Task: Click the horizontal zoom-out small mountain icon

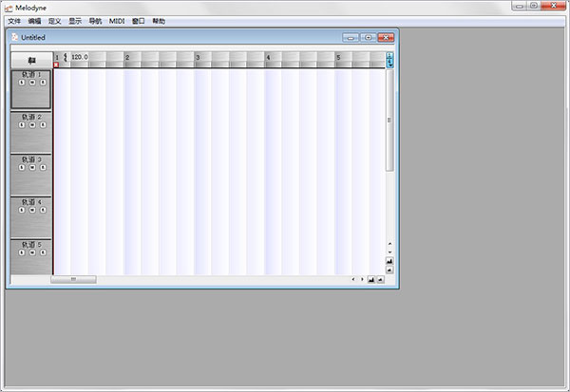Action: point(380,279)
